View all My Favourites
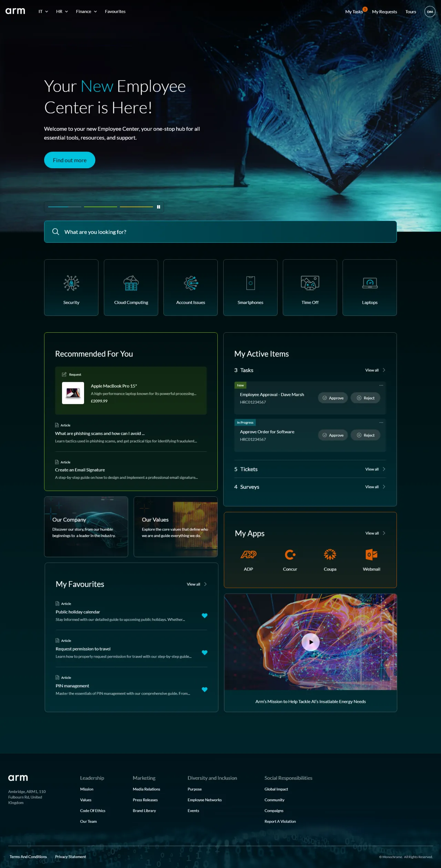 (x=197, y=584)
